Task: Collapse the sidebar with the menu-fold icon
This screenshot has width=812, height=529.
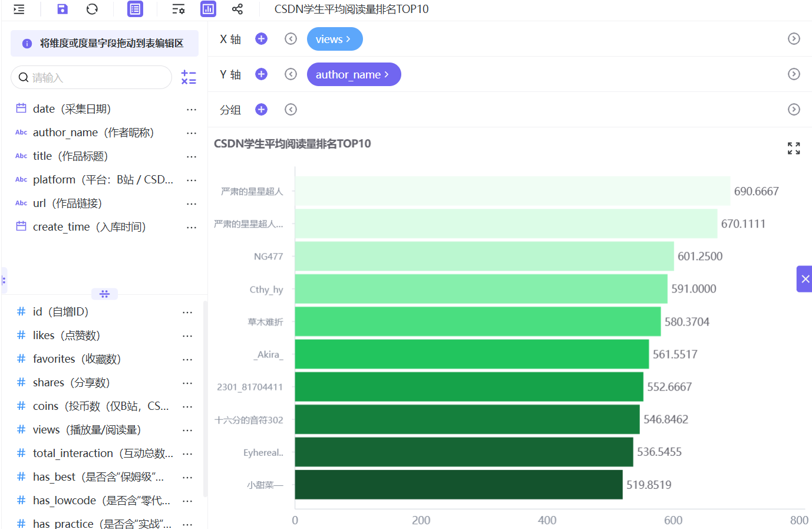Action: pos(19,9)
